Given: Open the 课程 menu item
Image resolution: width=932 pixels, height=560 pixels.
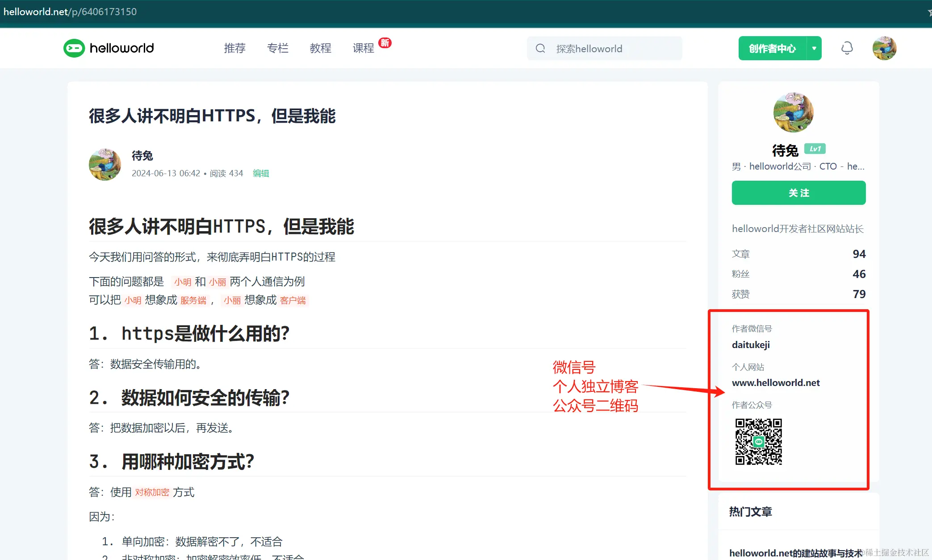Looking at the screenshot, I should 363,48.
